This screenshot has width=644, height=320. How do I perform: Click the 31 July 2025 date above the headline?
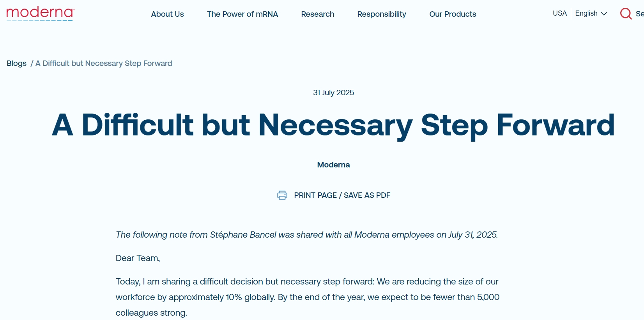coord(333,92)
